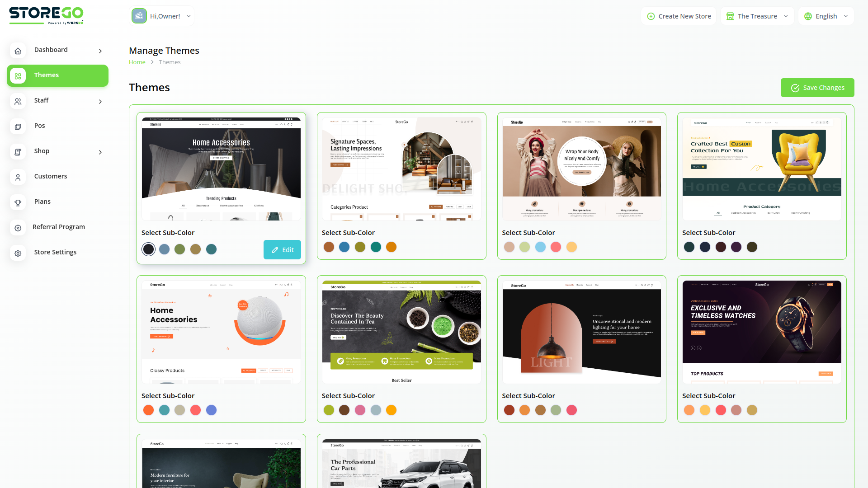
Task: Select the orange sub-color on the tea theme
Action: (391, 410)
